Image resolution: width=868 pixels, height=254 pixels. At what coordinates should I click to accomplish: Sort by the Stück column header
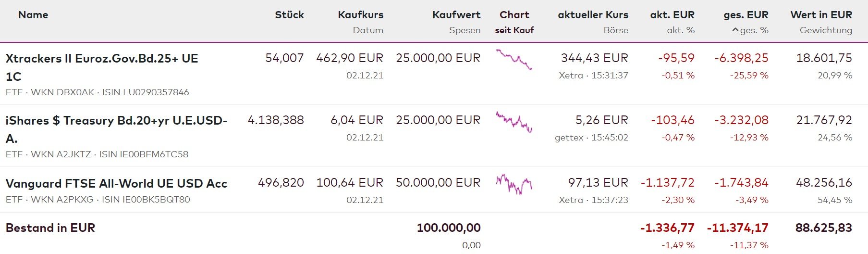tap(289, 15)
